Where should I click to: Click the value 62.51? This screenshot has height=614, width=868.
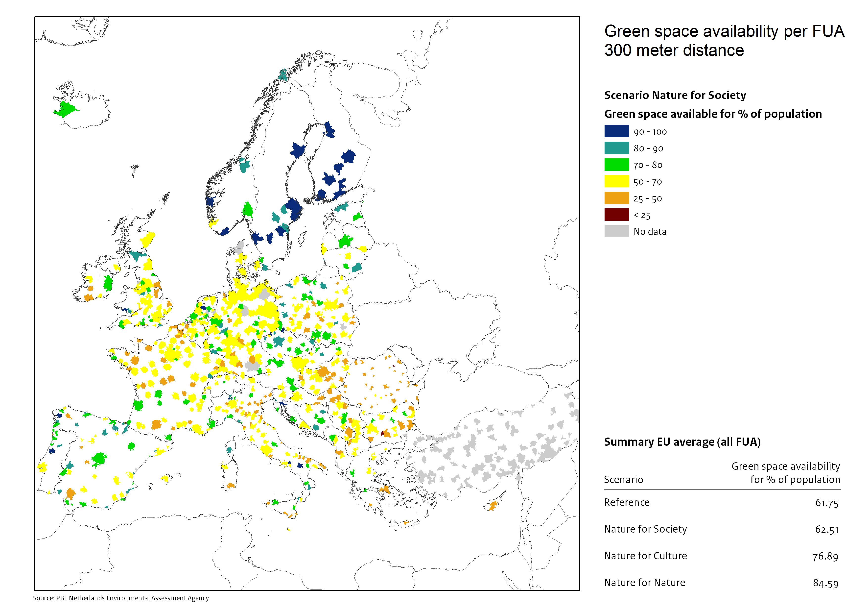827,530
